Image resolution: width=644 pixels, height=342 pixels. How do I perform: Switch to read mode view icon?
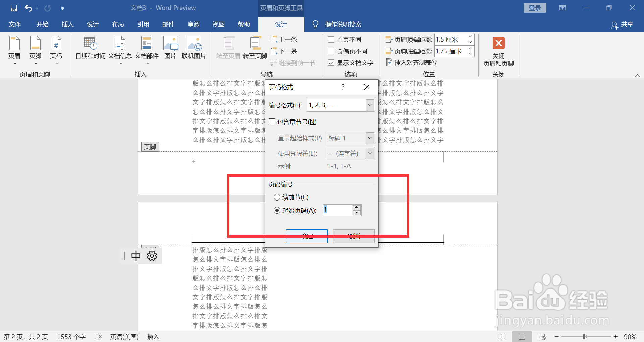502,337
